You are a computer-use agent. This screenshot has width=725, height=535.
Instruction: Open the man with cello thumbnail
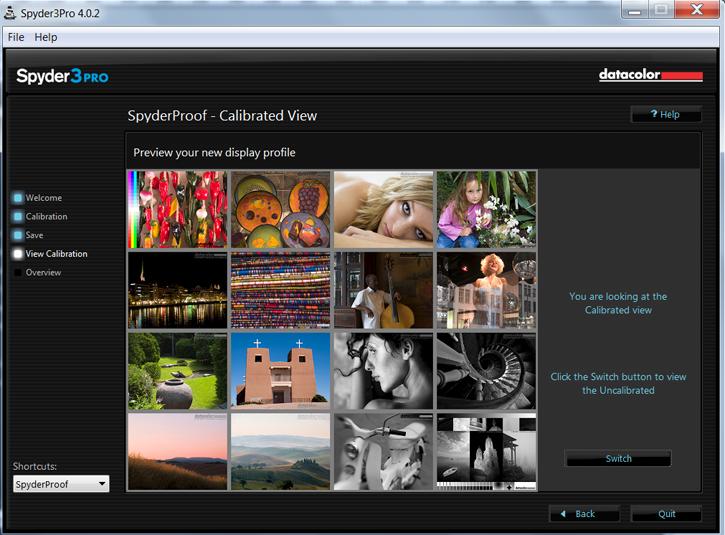tap(384, 290)
